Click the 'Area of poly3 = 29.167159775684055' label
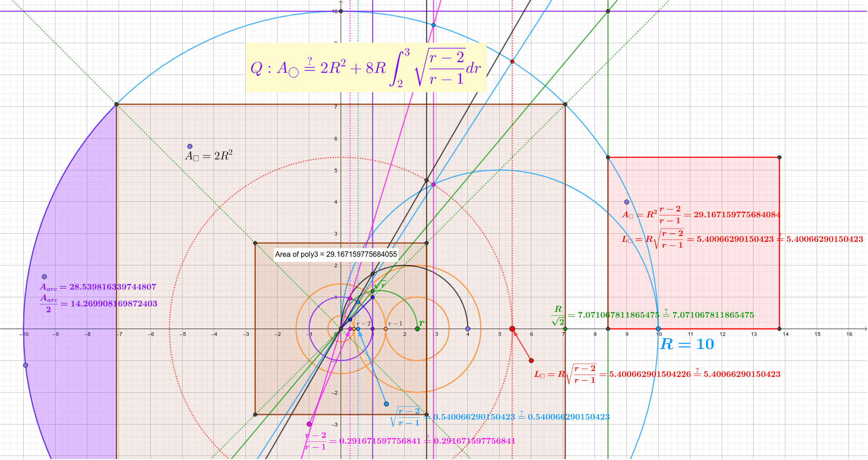This screenshot has height=460, width=868. (x=336, y=254)
